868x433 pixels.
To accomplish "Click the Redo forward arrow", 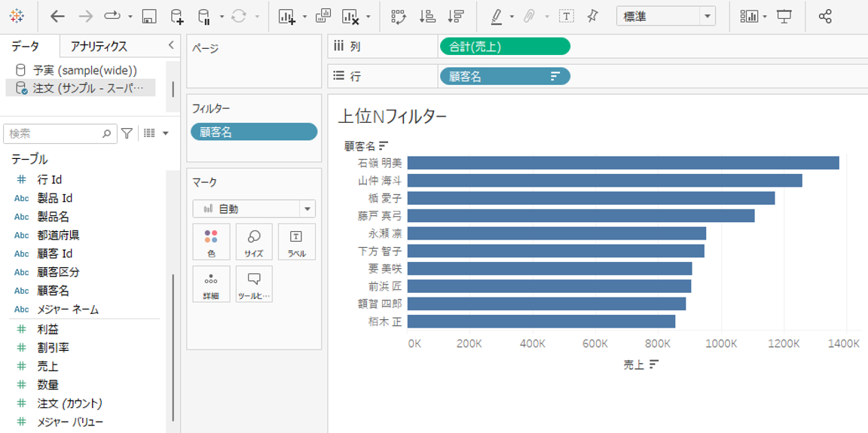I will [x=86, y=17].
